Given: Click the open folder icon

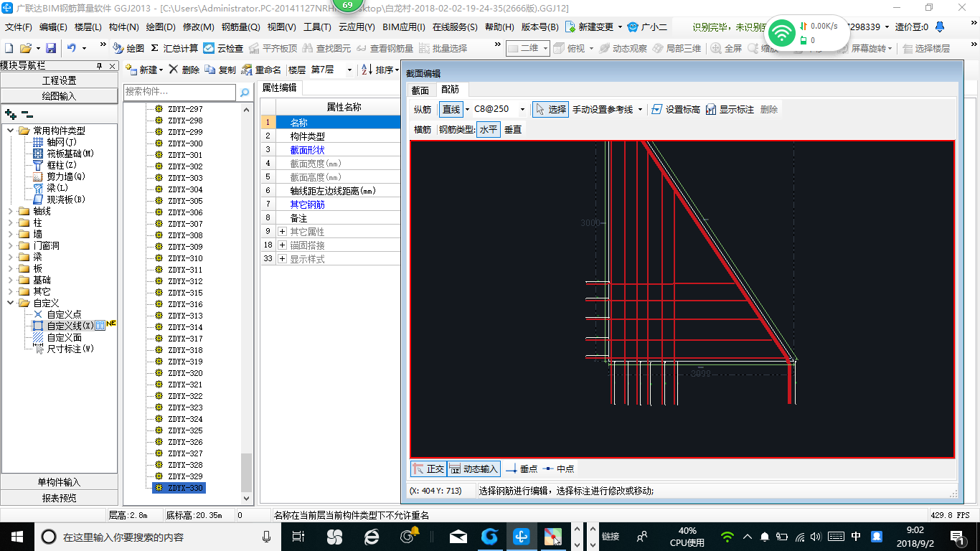Looking at the screenshot, I should click(26, 48).
